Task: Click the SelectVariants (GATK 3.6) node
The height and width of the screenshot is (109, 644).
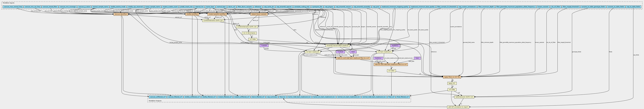Action: [x=464, y=97]
